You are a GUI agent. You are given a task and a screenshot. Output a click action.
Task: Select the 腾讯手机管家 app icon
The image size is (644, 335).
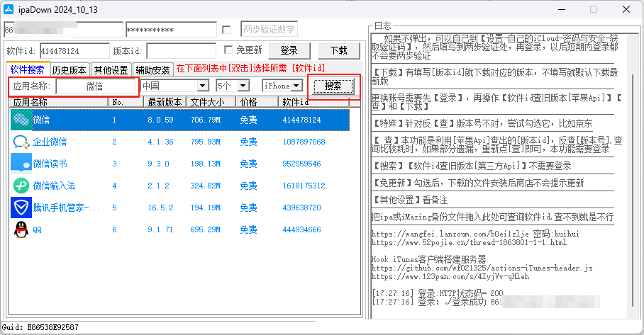[21, 208]
